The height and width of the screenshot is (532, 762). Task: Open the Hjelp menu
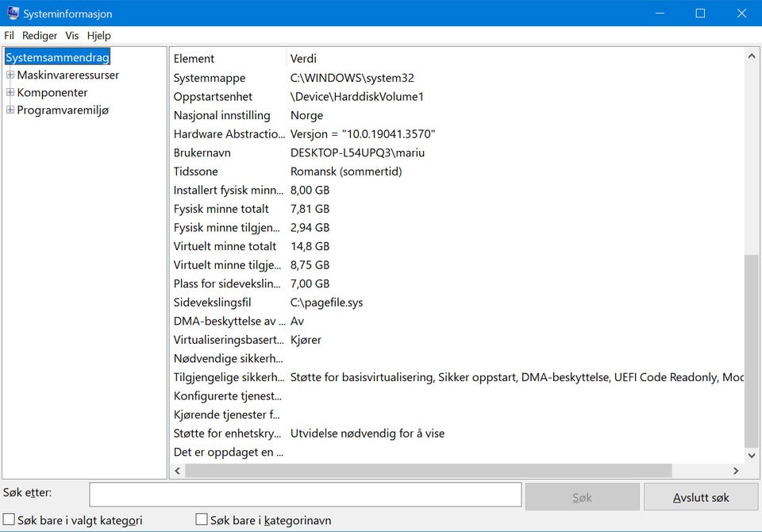pyautogui.click(x=98, y=36)
